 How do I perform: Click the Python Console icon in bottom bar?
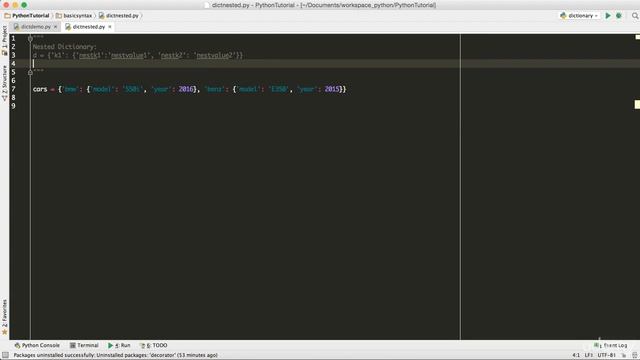coord(17,345)
